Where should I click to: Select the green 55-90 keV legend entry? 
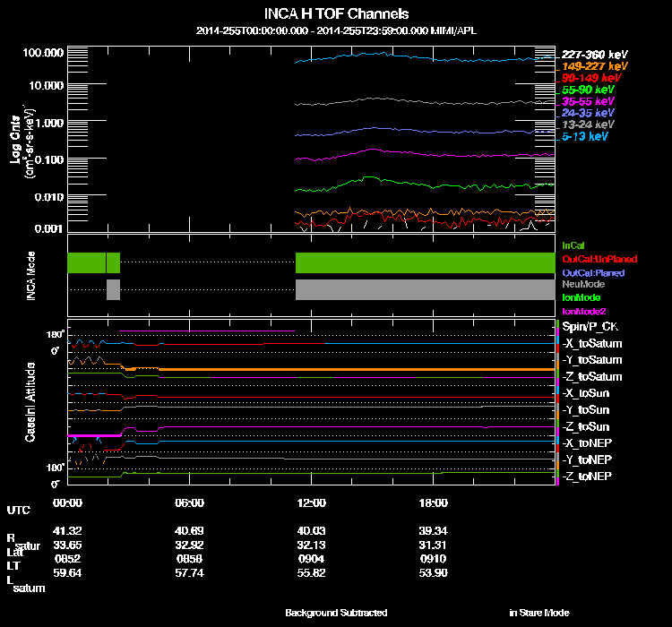tap(589, 90)
